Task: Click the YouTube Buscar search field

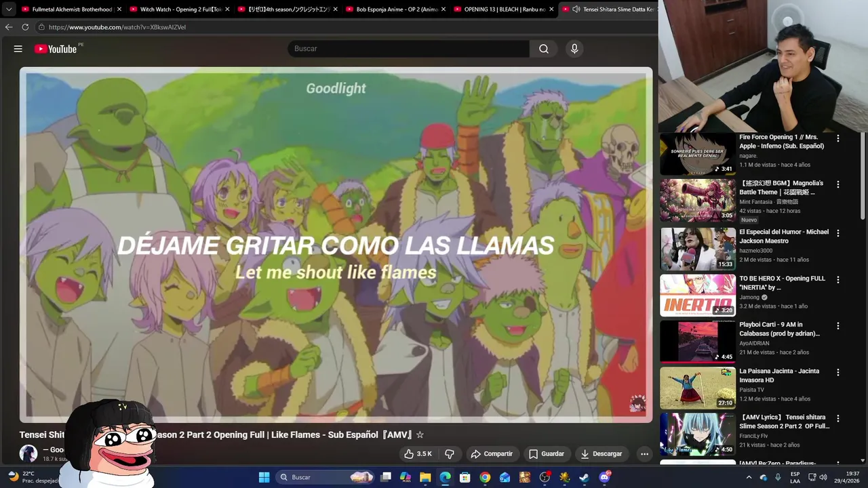Action: [409, 49]
